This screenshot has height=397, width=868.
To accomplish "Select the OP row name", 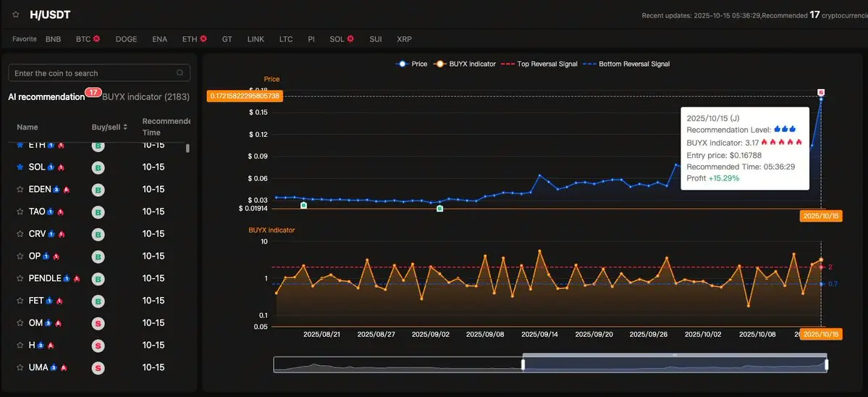I will coord(34,256).
